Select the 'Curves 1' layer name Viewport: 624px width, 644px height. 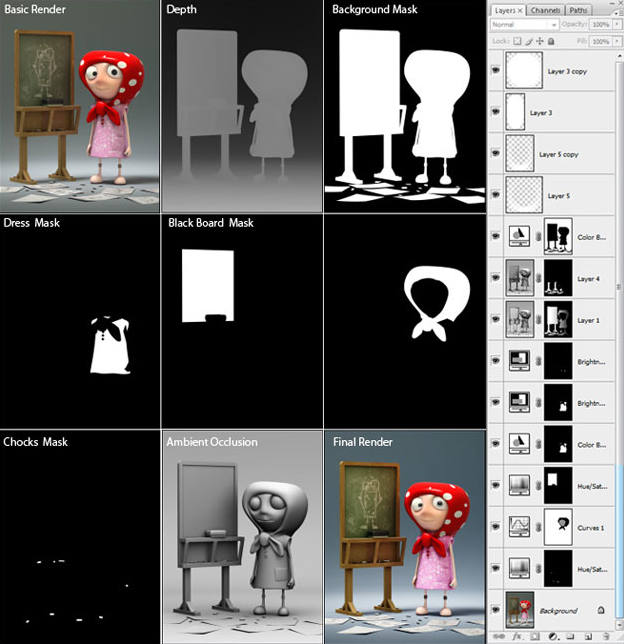(x=591, y=528)
